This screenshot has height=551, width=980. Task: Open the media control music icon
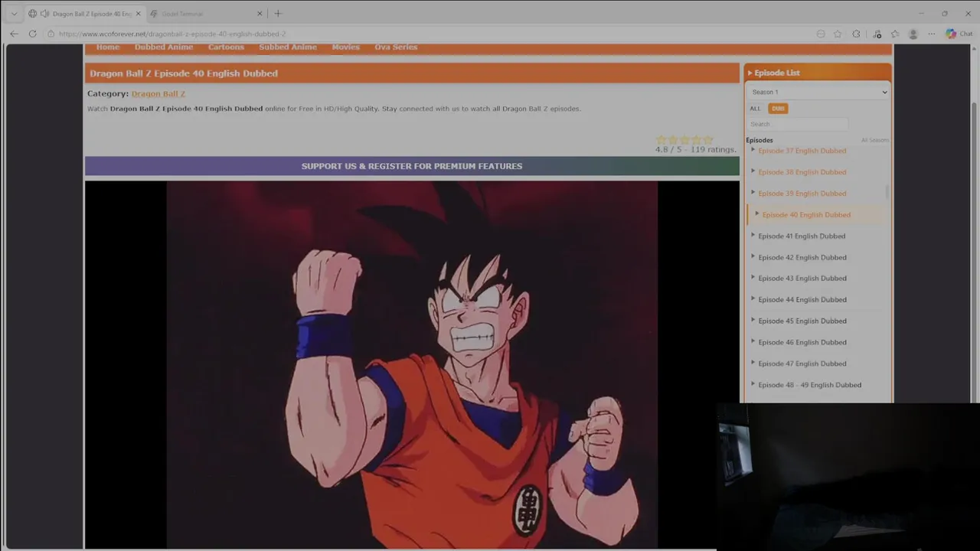pyautogui.click(x=877, y=34)
